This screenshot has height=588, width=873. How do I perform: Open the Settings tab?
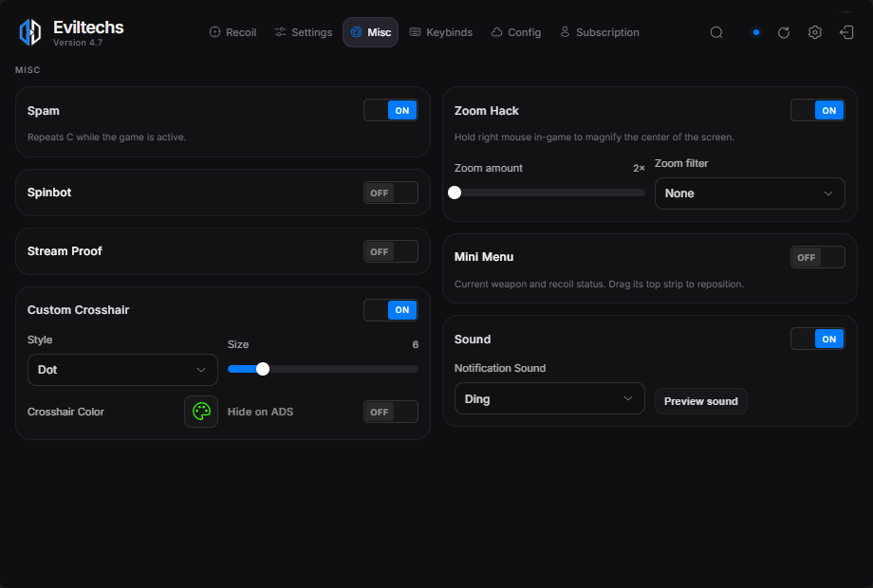pos(304,32)
